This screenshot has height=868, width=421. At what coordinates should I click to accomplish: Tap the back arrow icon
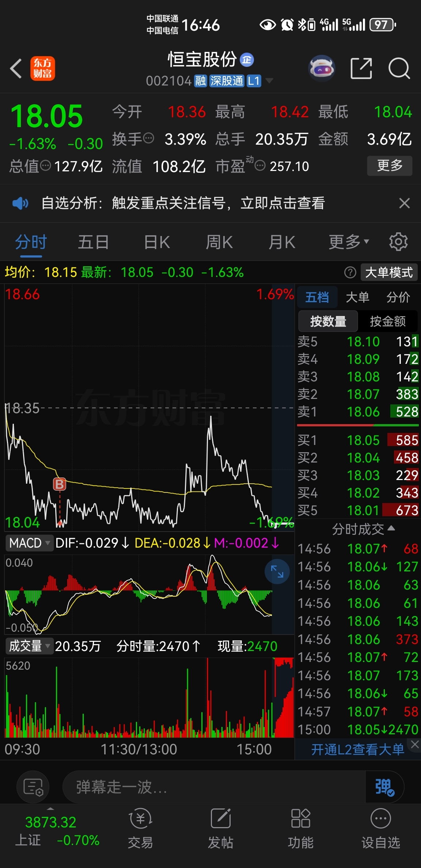(16, 68)
